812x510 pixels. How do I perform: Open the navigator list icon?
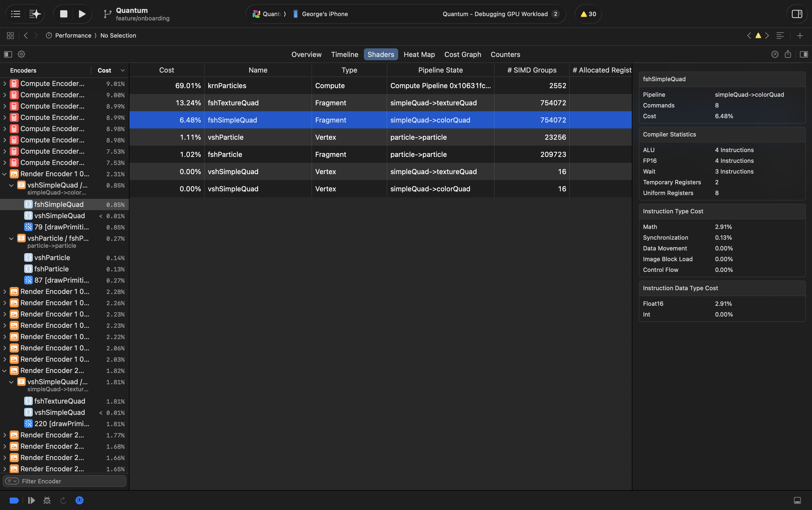click(16, 14)
